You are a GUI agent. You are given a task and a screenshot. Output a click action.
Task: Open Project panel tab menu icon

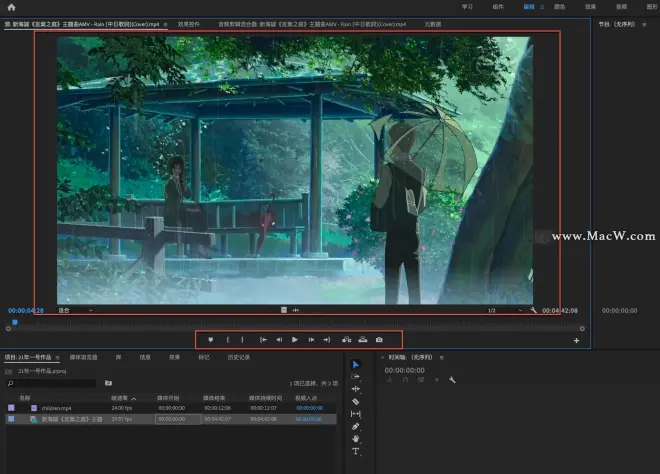point(57,357)
